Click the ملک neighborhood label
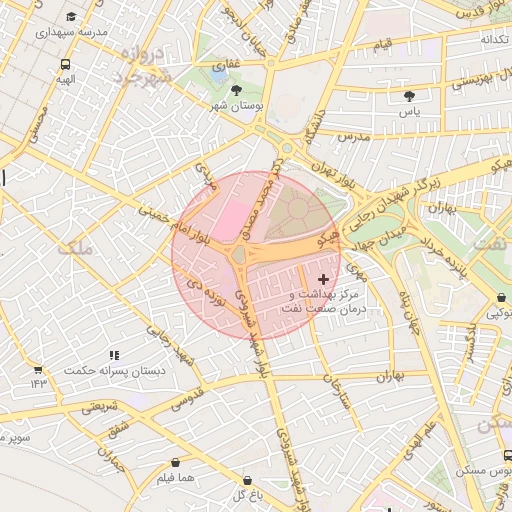This screenshot has height=512, width=512. click(75, 249)
